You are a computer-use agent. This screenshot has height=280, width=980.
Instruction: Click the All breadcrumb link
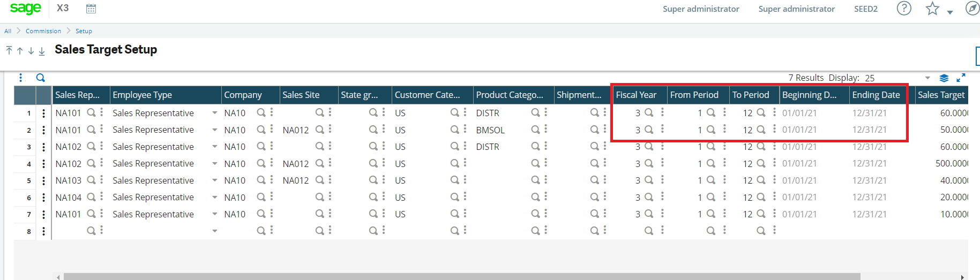(x=8, y=31)
